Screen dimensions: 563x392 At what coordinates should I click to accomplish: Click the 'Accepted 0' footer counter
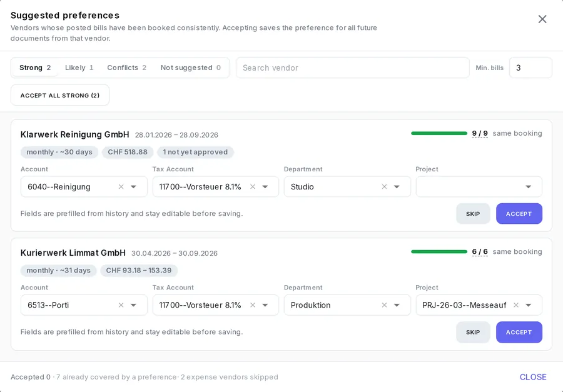[x=31, y=377]
